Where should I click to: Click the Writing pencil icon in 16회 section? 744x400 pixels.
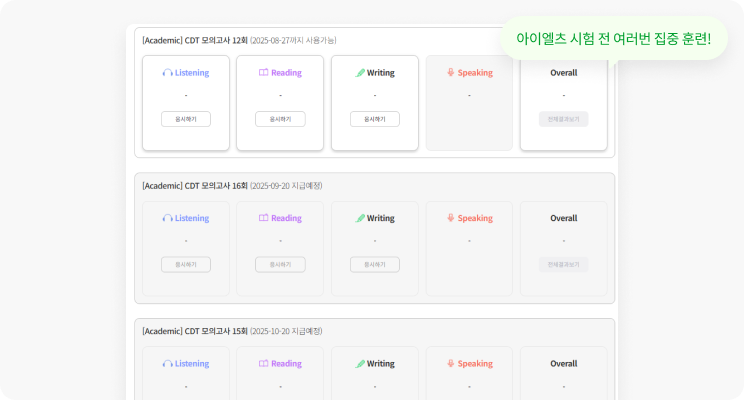360,218
